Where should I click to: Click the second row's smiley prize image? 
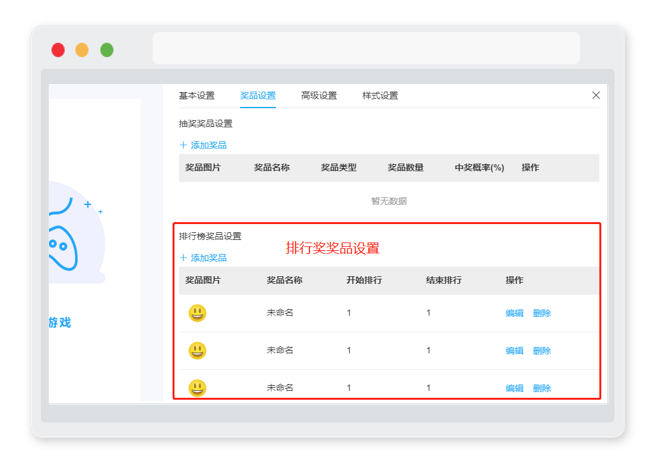(x=197, y=350)
